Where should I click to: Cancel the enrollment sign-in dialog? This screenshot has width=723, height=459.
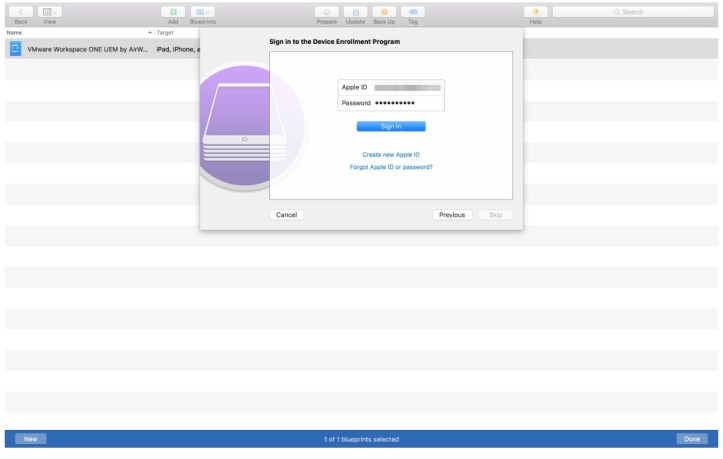(x=286, y=215)
